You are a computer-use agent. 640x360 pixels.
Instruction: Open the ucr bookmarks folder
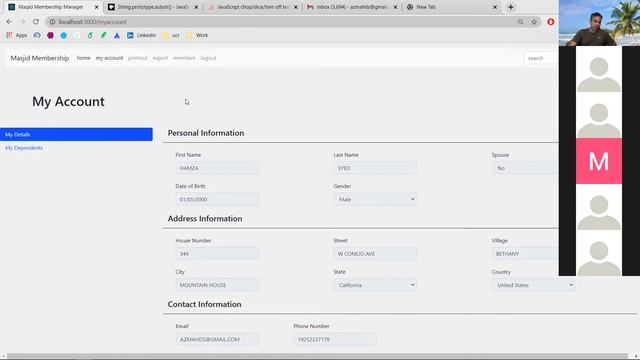171,36
